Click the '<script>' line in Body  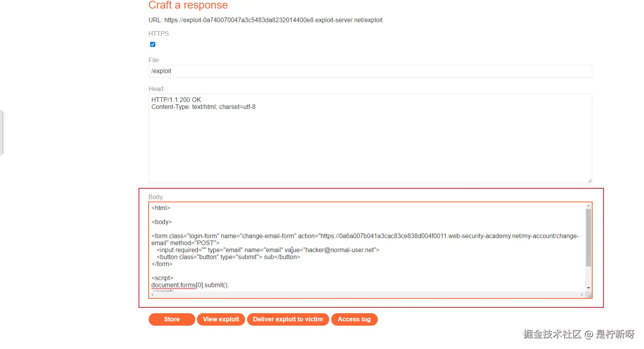162,278
